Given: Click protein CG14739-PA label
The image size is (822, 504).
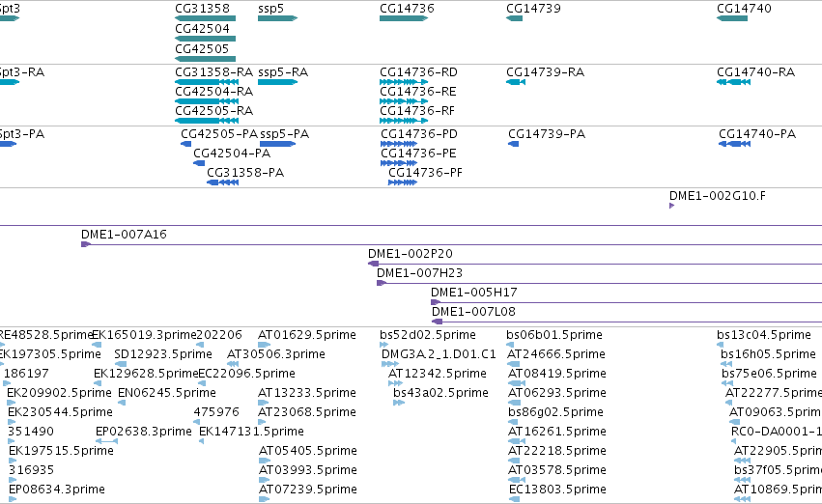Looking at the screenshot, I should point(547,134).
